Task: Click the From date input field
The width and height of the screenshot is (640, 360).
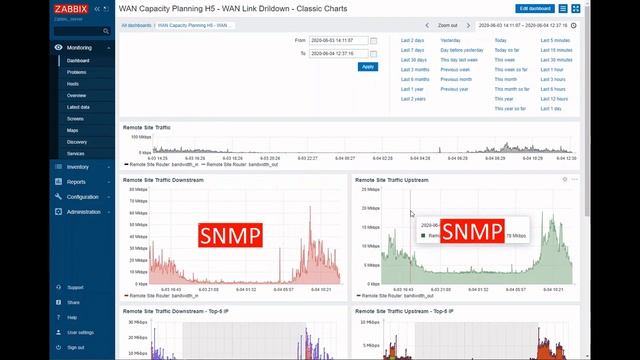Action: (338, 40)
